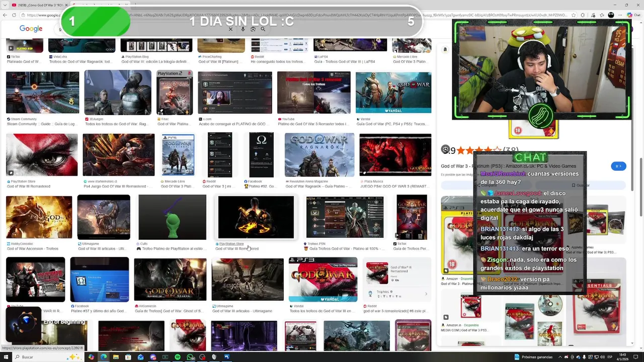
Task: Open starterrmoters.cl PS4 game thumbnail
Action: [118, 155]
